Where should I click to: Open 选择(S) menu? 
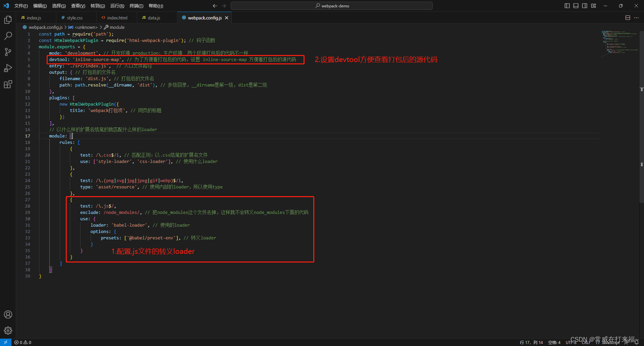[x=59, y=6]
